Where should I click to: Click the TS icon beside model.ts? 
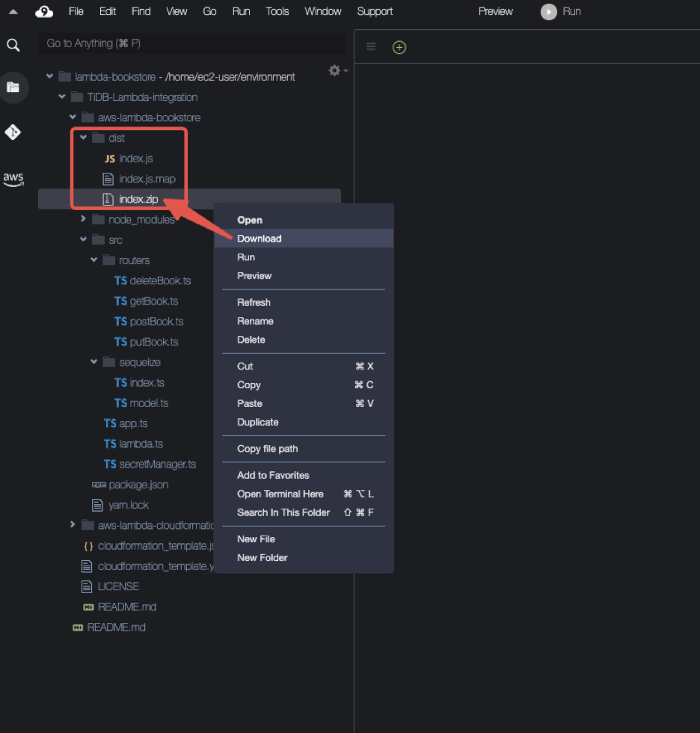pos(120,403)
